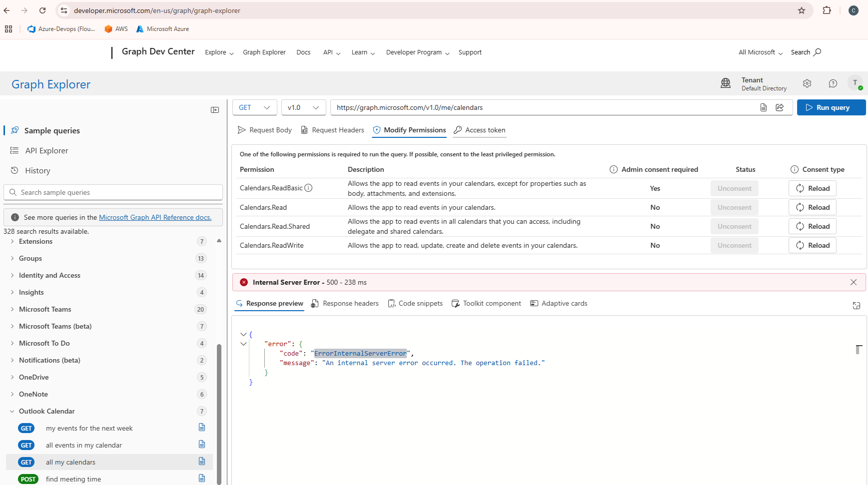Click Reload for Calendars.Read.Shared
Viewport: 868px width, 485px height.
[x=813, y=226]
